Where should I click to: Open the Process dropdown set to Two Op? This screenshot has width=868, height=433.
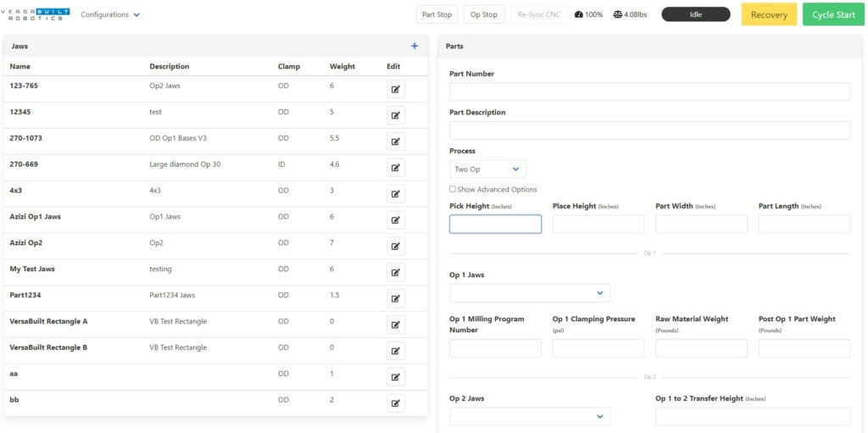487,169
